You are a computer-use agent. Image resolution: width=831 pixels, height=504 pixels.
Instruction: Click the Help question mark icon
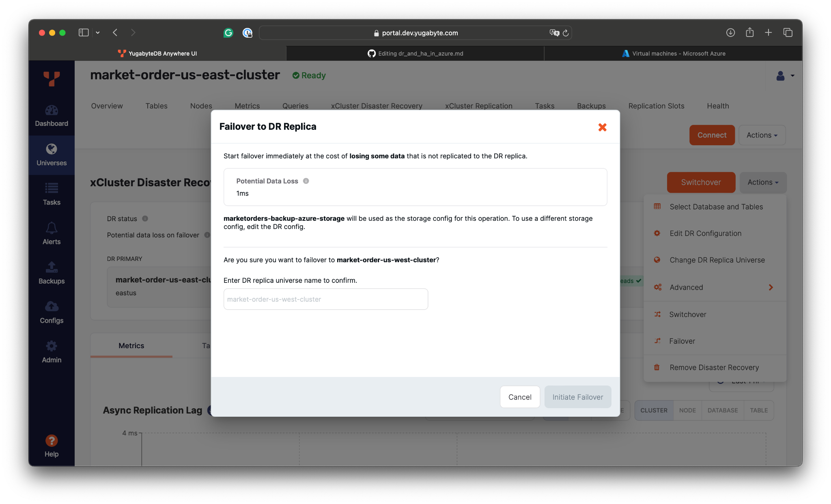click(x=52, y=441)
